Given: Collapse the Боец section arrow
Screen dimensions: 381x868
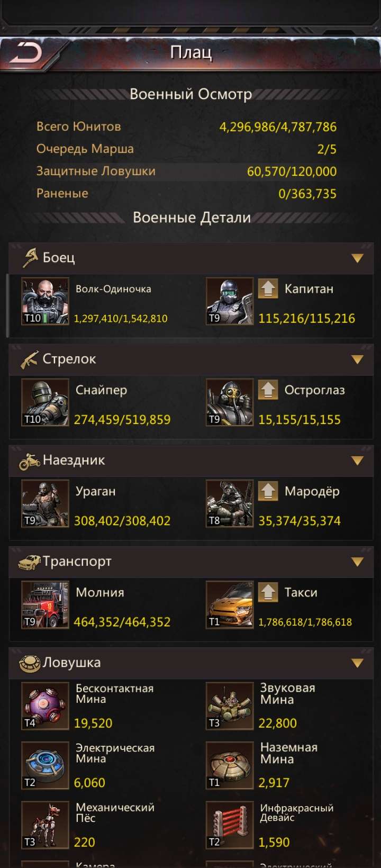Looking at the screenshot, I should click(358, 258).
